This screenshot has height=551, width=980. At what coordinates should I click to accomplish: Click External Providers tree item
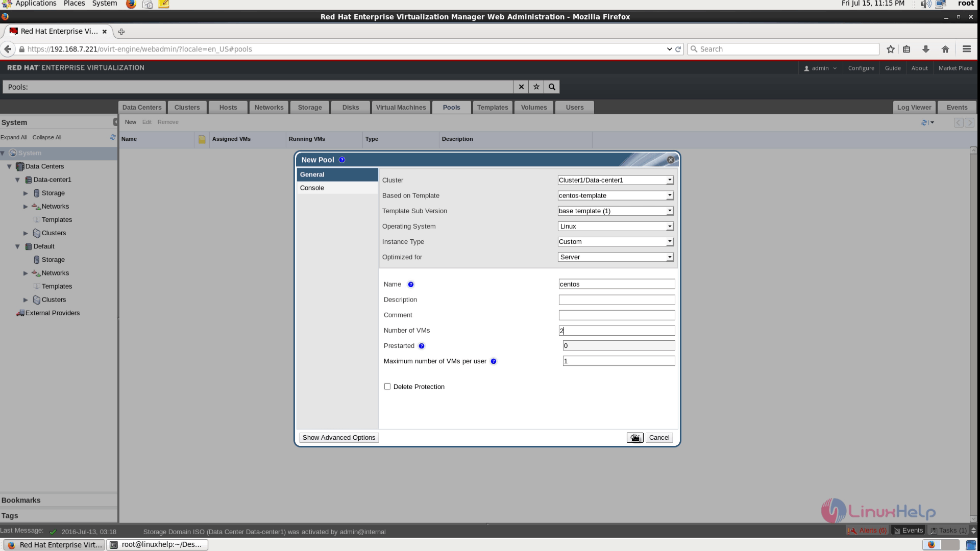[52, 313]
